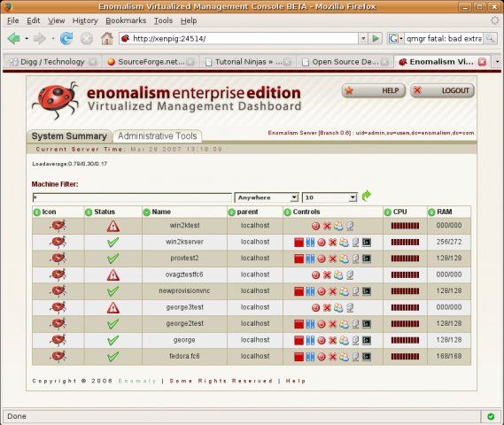Click the CPU usage bar for win2kserver
Viewport: 504px width, 425px height.
pos(405,243)
